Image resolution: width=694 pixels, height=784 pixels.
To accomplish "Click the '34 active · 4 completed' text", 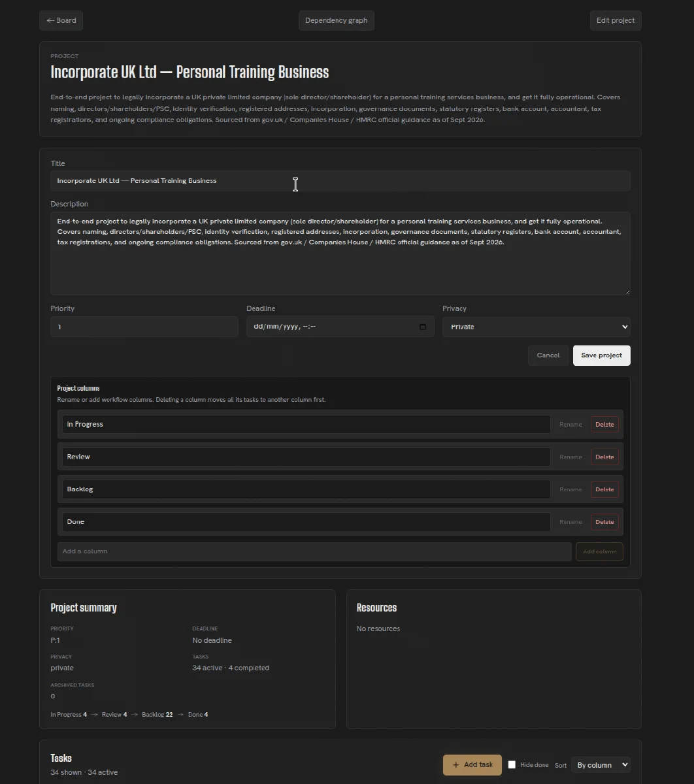I will (x=231, y=668).
